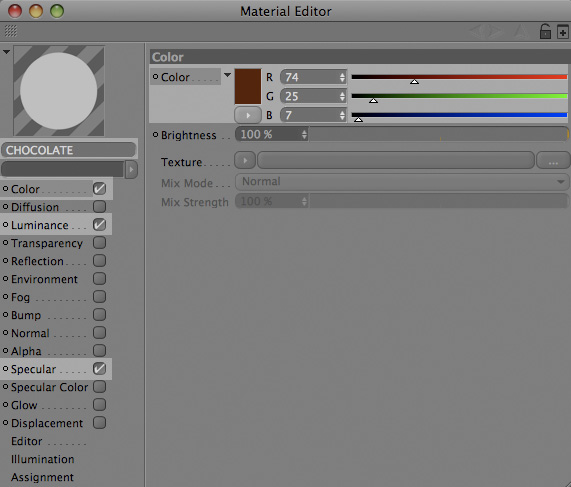
Task: Disable the Luminance channel checkbox
Action: [x=99, y=225]
